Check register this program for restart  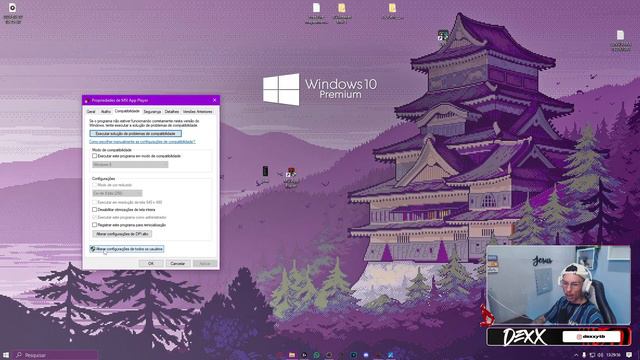94,225
